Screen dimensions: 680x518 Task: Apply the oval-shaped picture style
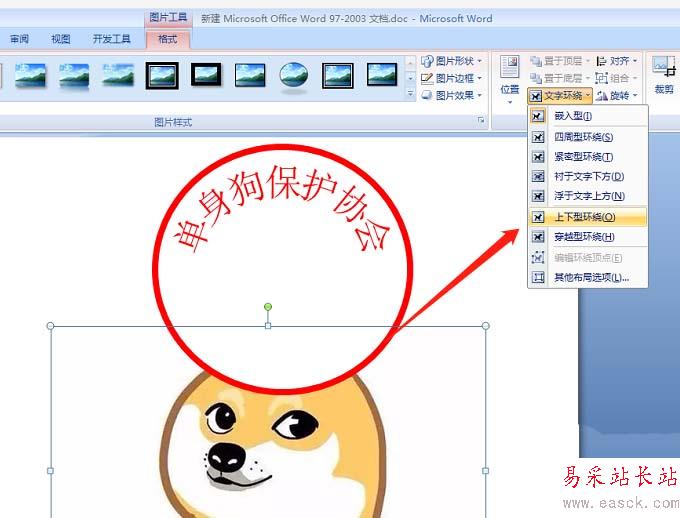[x=294, y=76]
